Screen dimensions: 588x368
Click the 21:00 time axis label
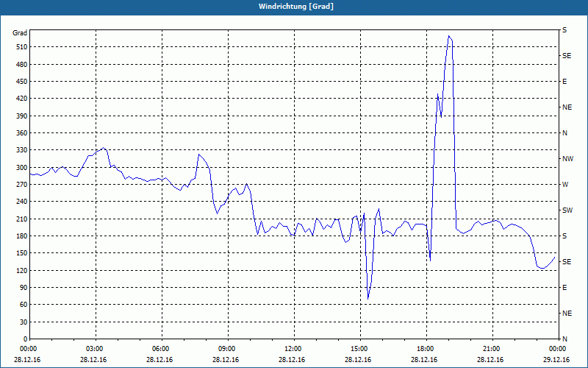(x=491, y=349)
